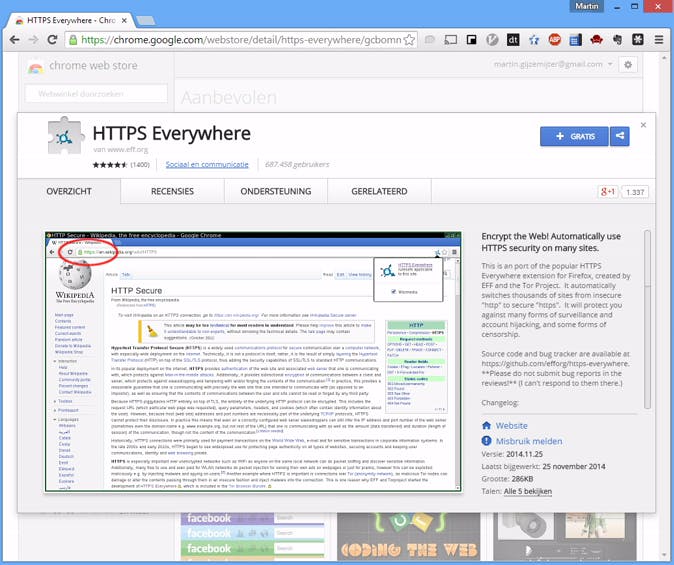Open the Ondersteuning tab
Image resolution: width=674 pixels, height=565 pixels.
tap(276, 191)
